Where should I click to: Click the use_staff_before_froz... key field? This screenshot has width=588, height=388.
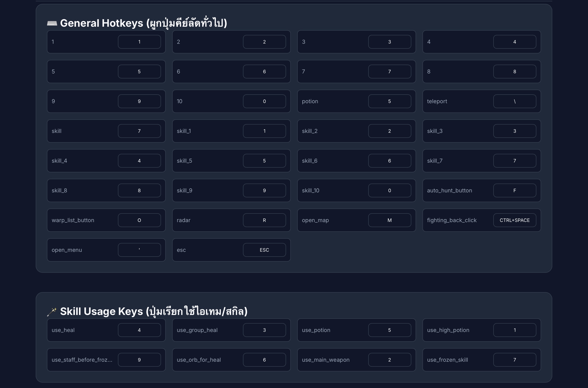click(139, 360)
